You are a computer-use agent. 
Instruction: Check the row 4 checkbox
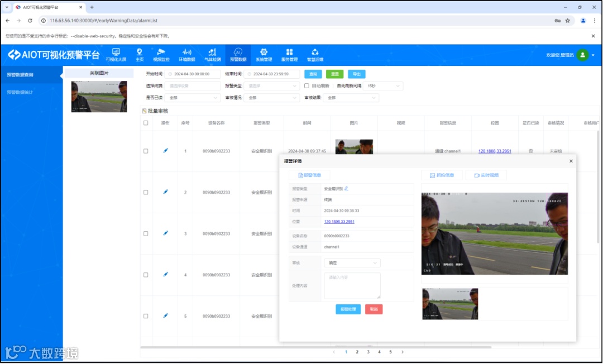click(x=146, y=275)
